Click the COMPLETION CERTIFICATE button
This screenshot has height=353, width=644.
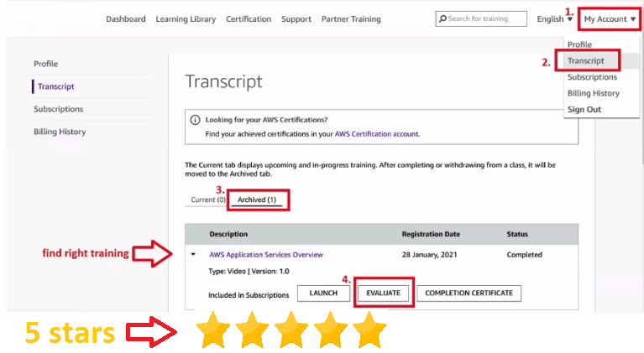[469, 293]
